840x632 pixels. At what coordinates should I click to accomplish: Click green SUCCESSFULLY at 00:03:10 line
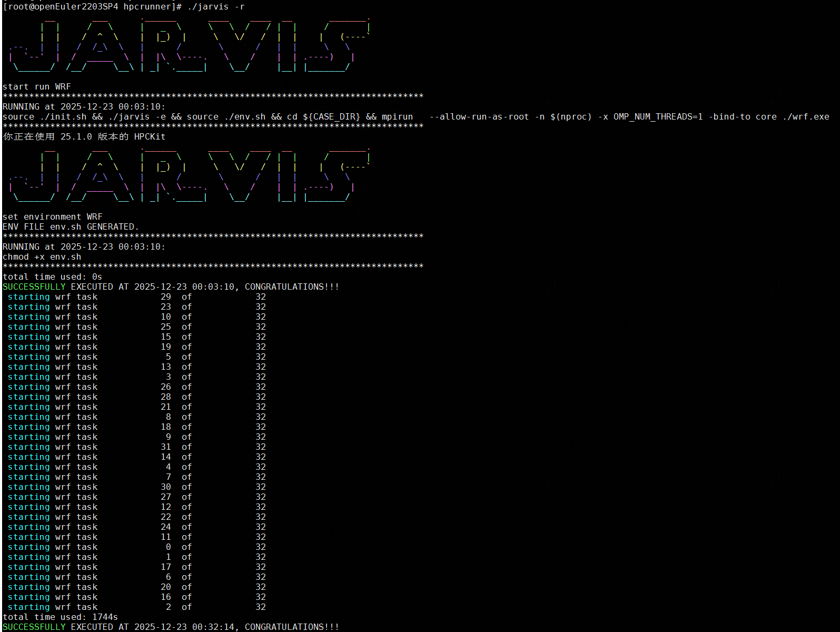pos(34,287)
